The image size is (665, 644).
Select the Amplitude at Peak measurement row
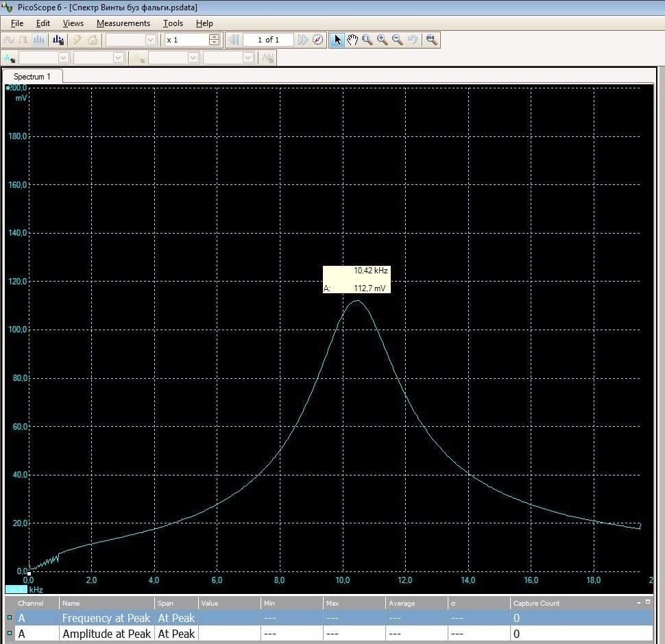tap(106, 634)
